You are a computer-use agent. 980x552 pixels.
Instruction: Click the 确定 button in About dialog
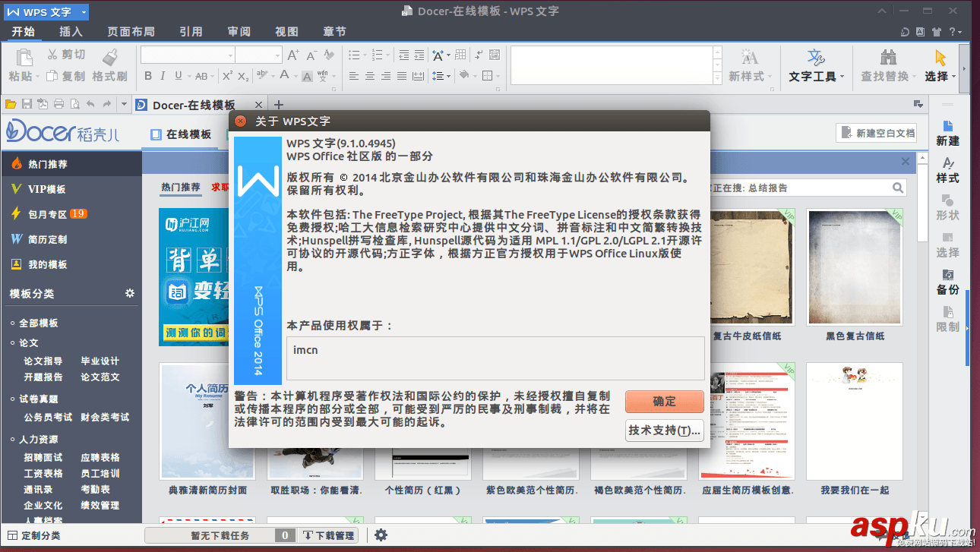(664, 402)
